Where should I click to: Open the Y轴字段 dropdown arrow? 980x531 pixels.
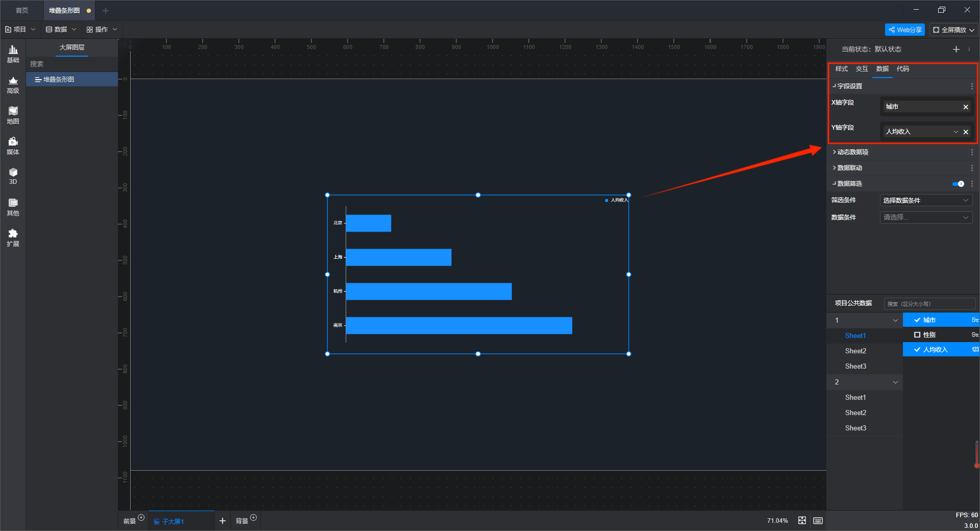[x=956, y=132]
